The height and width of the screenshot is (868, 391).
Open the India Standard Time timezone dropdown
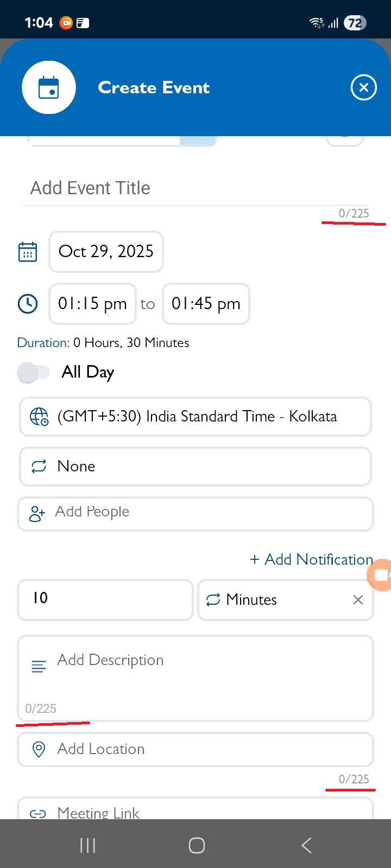point(195,417)
